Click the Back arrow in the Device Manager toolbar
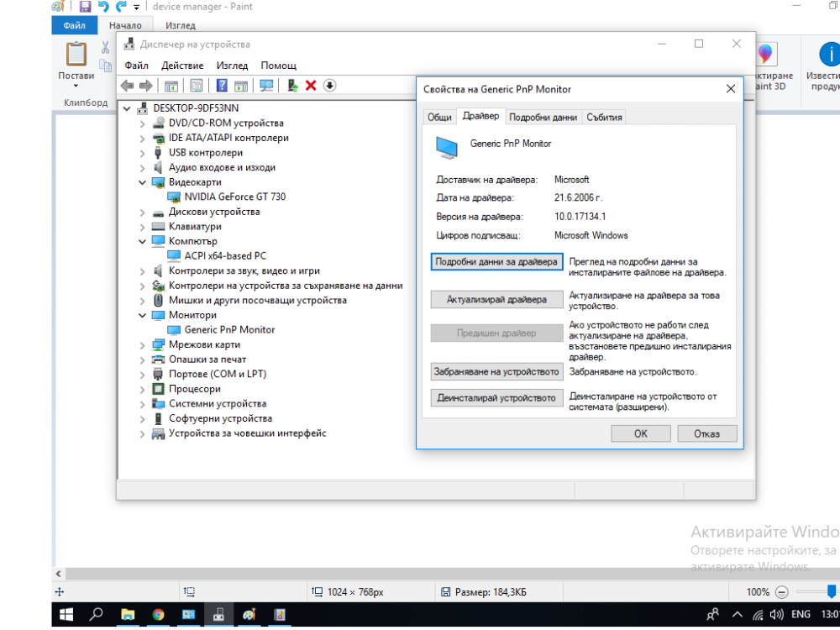Viewport: 840px width, 630px height. pos(127,86)
